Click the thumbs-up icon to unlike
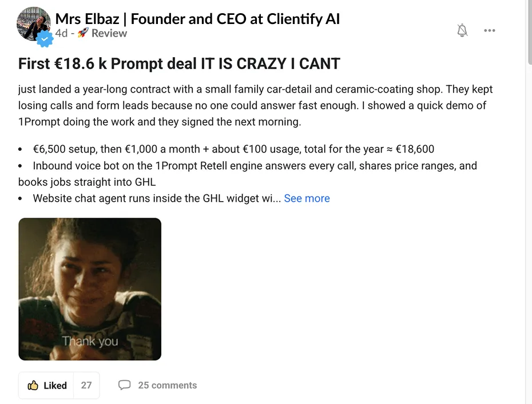Screen dimensions: 532x404 [33, 385]
